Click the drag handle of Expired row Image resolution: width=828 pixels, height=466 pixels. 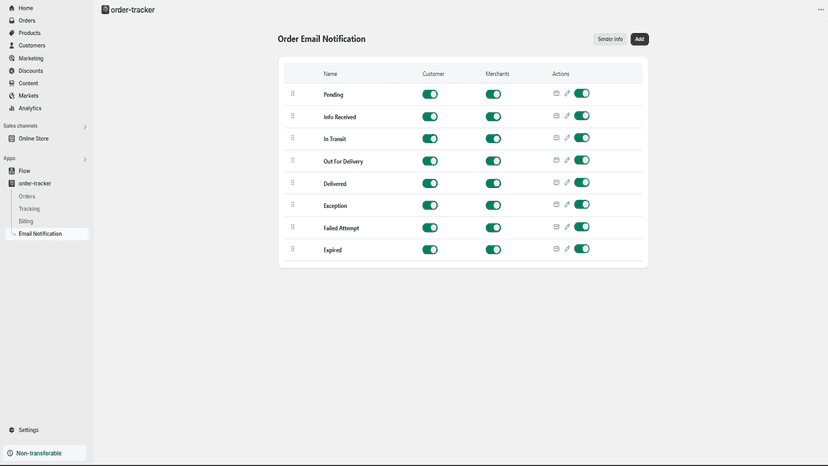click(293, 249)
